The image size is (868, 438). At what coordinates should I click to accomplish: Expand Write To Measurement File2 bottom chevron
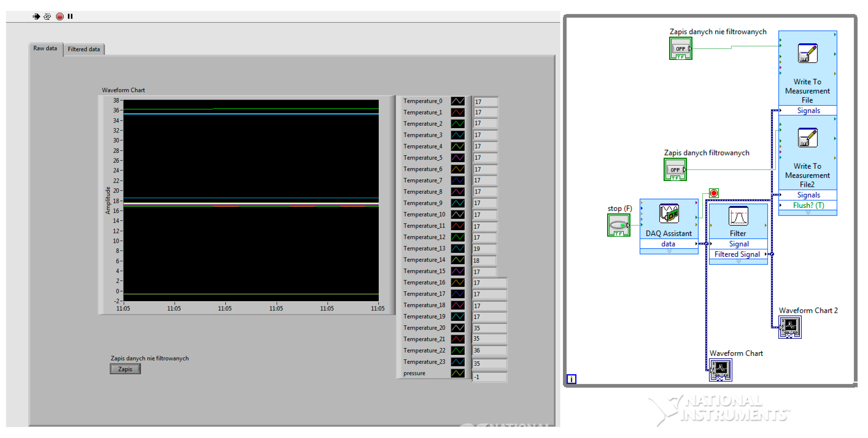click(808, 212)
